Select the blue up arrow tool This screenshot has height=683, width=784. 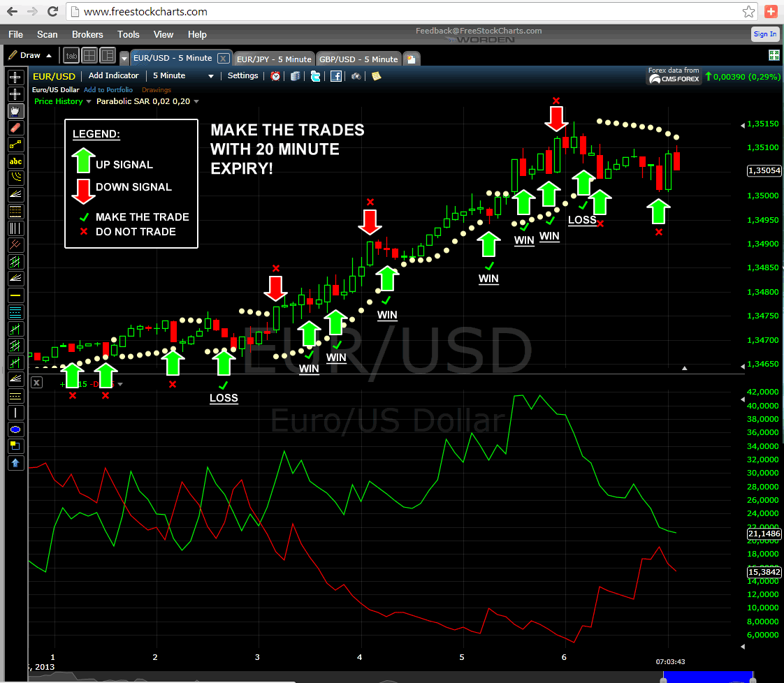15,463
